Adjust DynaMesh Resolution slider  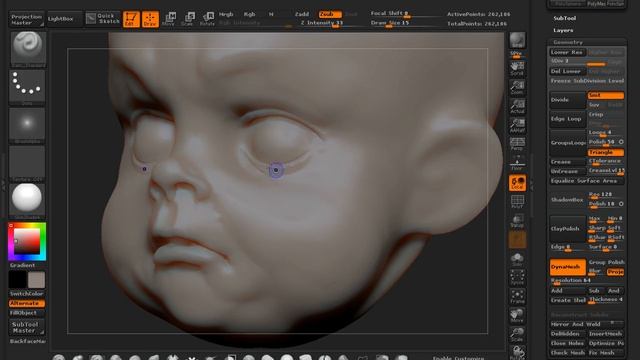[586, 281]
